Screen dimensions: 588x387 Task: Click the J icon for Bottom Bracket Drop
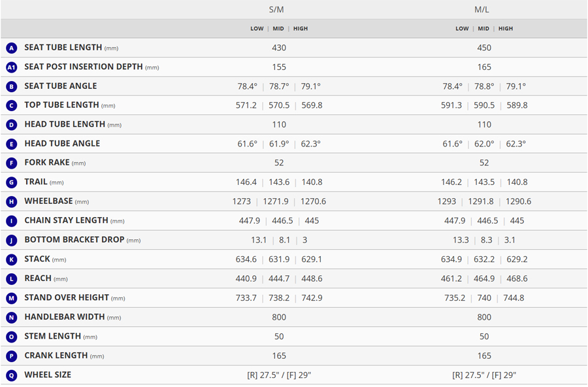11,241
